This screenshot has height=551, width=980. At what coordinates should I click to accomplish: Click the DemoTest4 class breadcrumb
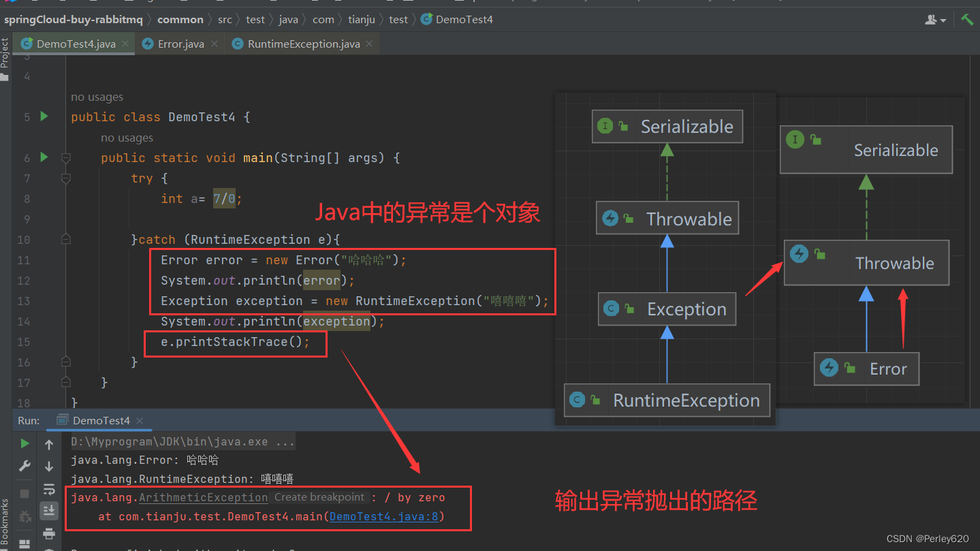[x=457, y=19]
